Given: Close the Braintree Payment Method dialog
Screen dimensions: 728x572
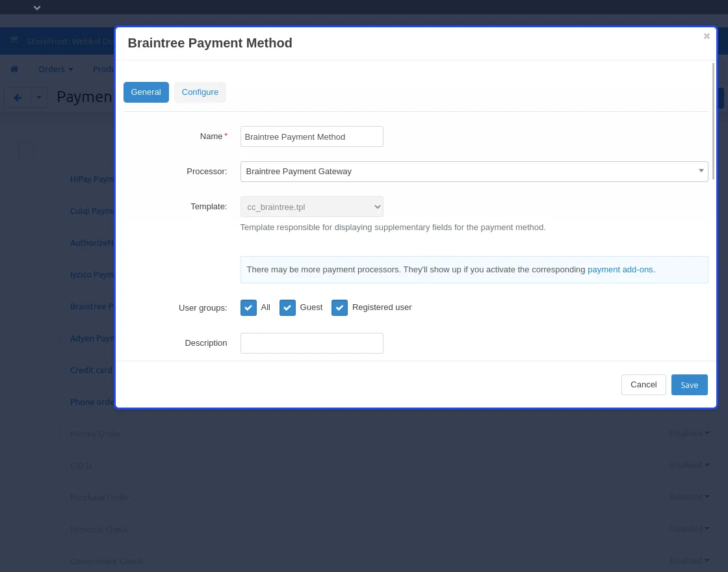Looking at the screenshot, I should point(706,36).
